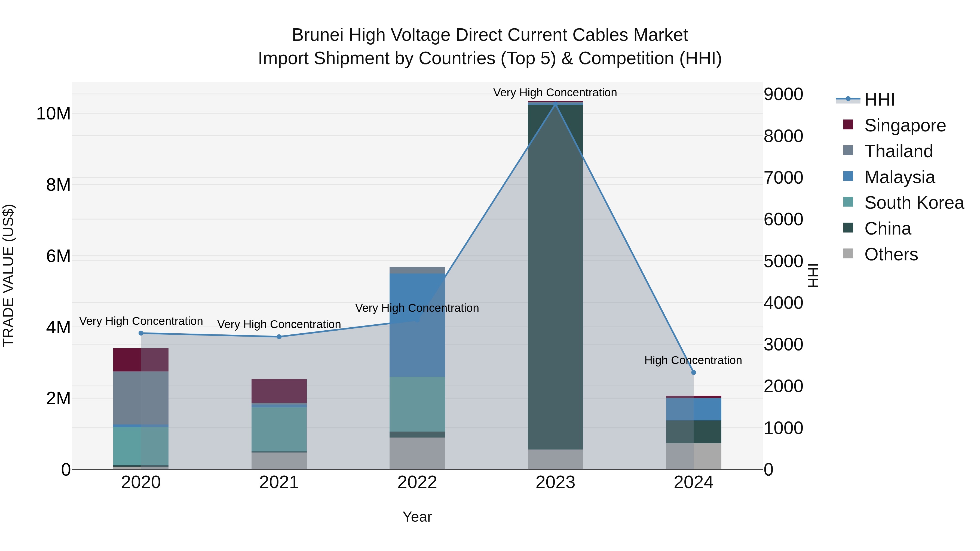Viewport: 980px width, 551px height.
Task: Click 'Very High Concentration' annotation above 2022
Action: click(417, 308)
